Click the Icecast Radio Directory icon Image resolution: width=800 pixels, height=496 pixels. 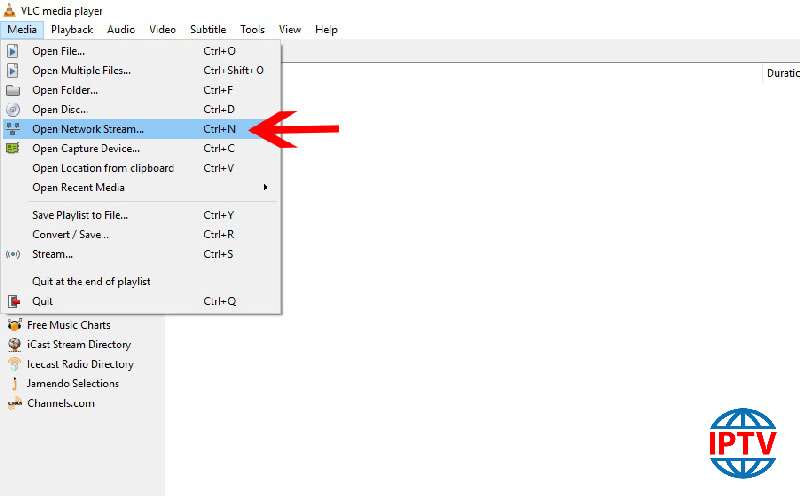pyautogui.click(x=15, y=364)
